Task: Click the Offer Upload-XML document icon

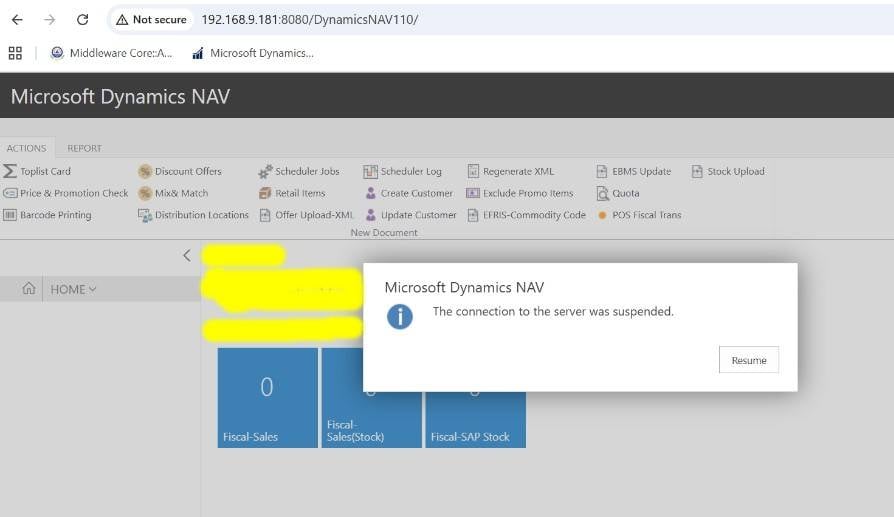Action: coord(265,215)
